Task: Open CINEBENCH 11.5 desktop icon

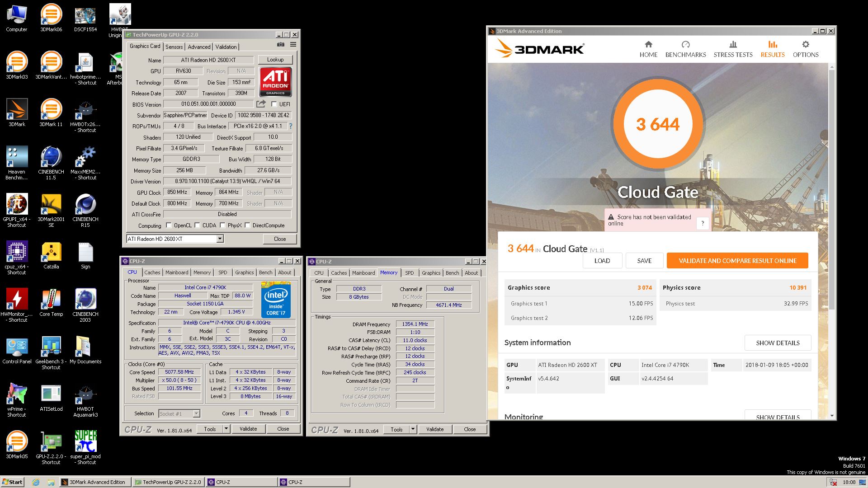Action: [51, 164]
